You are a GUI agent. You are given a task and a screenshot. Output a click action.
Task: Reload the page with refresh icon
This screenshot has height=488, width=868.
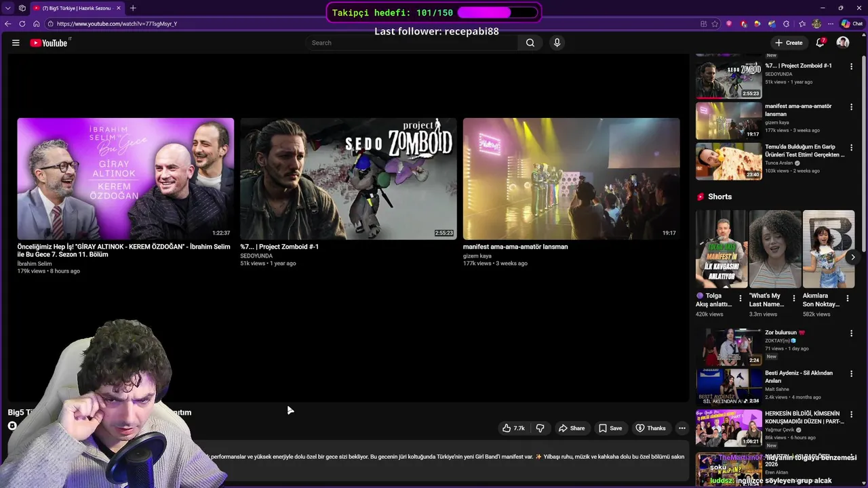pos(22,24)
